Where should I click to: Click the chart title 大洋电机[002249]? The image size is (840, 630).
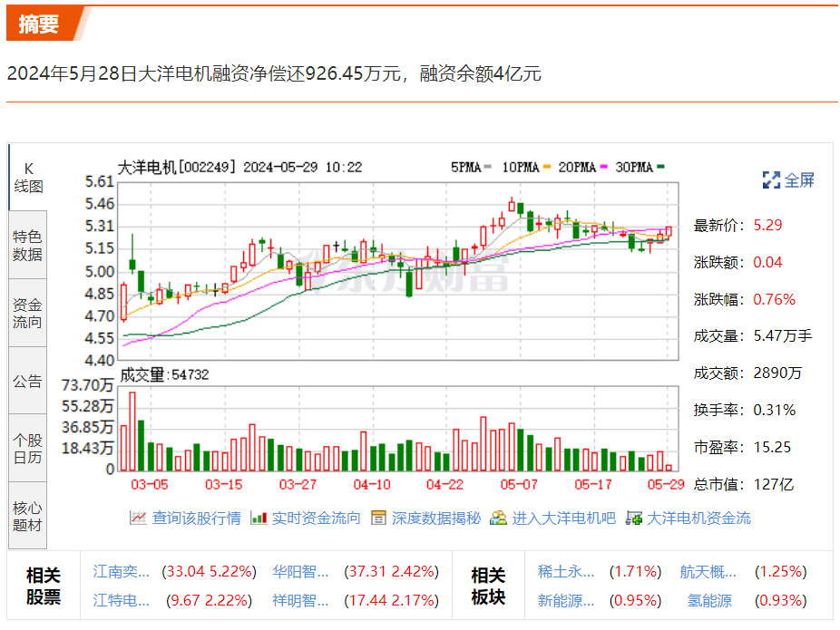tap(177, 168)
